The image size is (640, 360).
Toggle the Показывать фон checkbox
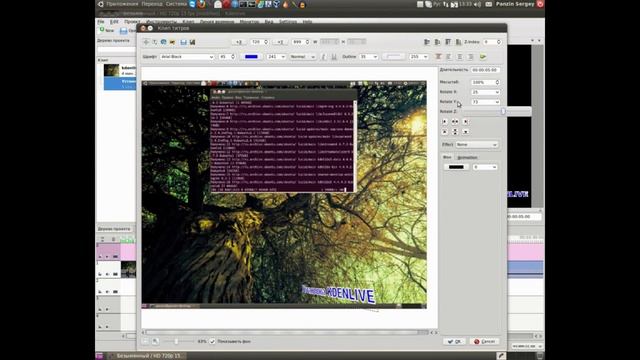coord(212,341)
